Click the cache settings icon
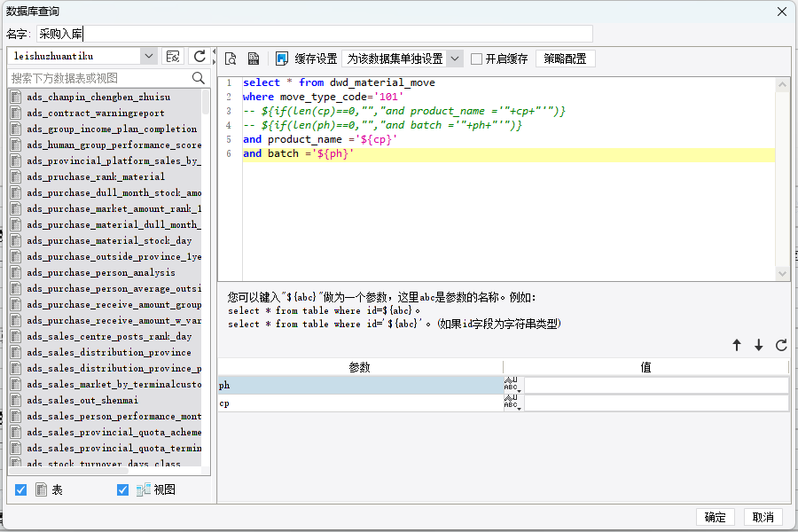The height and width of the screenshot is (532, 798). [x=281, y=59]
